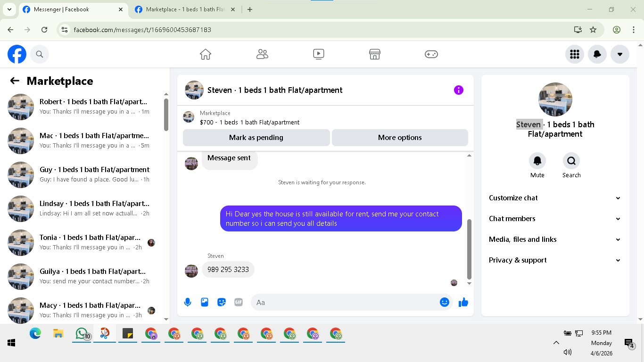Launch Microsoft Edge from the taskbar

[35, 334]
